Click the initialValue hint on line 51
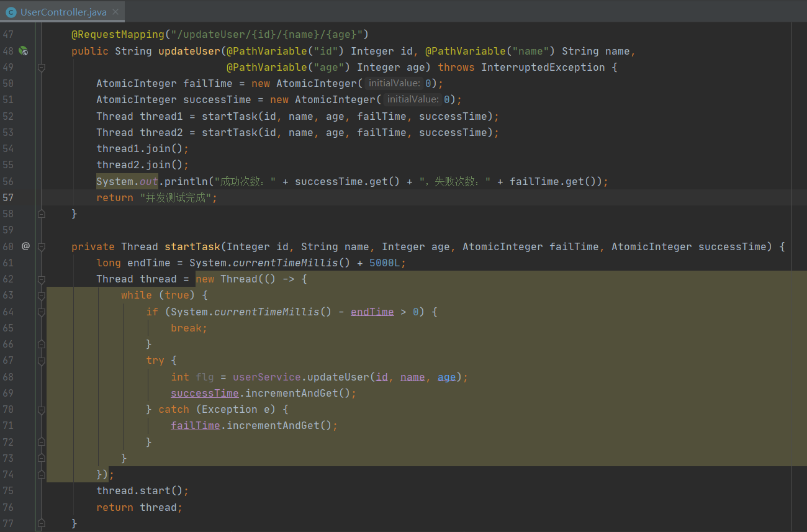 coord(413,99)
